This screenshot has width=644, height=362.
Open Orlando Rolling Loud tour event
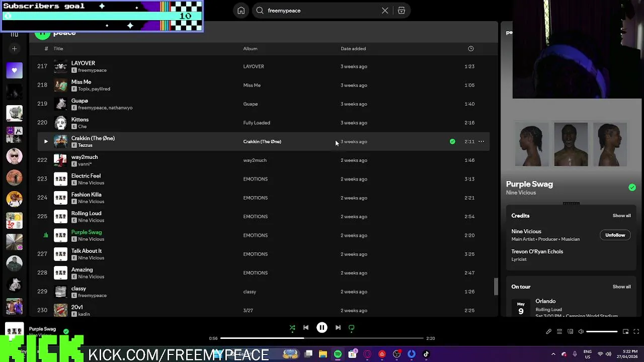click(x=571, y=308)
